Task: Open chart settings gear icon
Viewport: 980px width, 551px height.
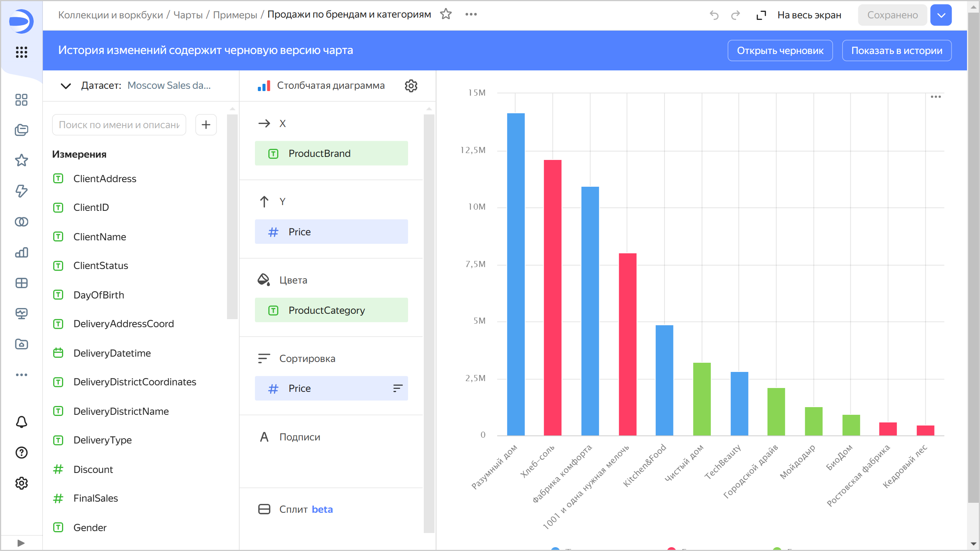Action: pyautogui.click(x=411, y=86)
